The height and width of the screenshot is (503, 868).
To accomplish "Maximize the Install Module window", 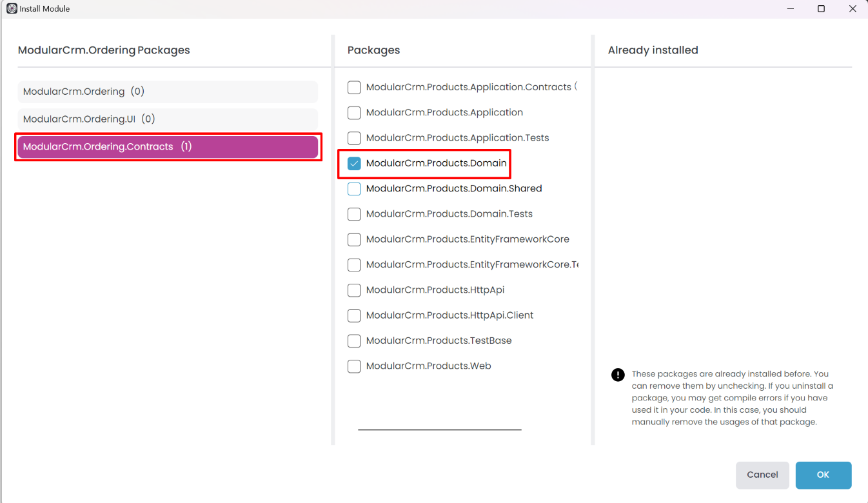I will (821, 9).
